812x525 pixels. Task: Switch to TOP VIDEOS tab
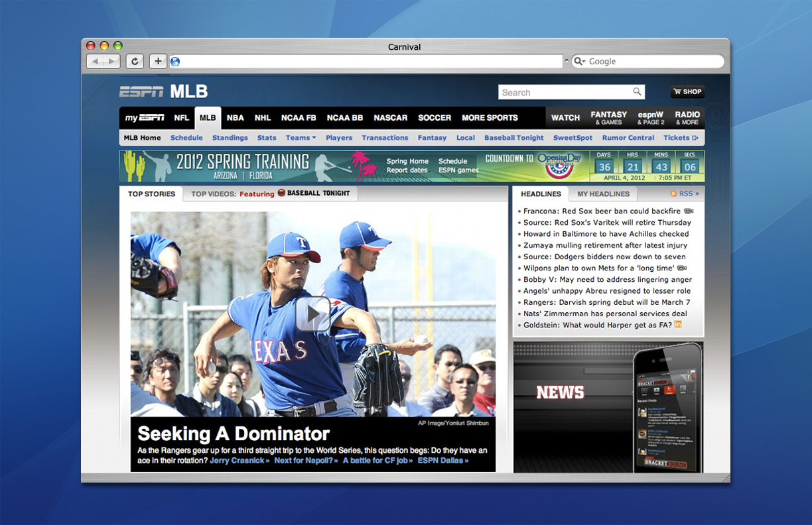pyautogui.click(x=270, y=194)
